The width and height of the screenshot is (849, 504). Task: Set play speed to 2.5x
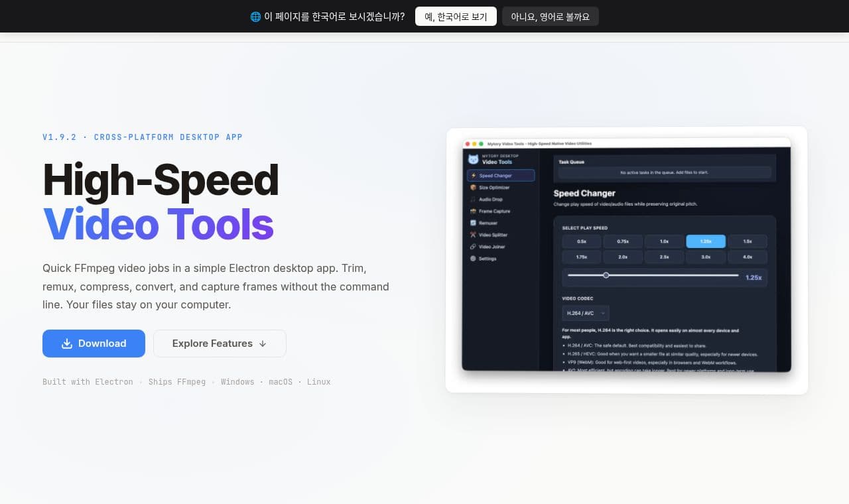[664, 257]
